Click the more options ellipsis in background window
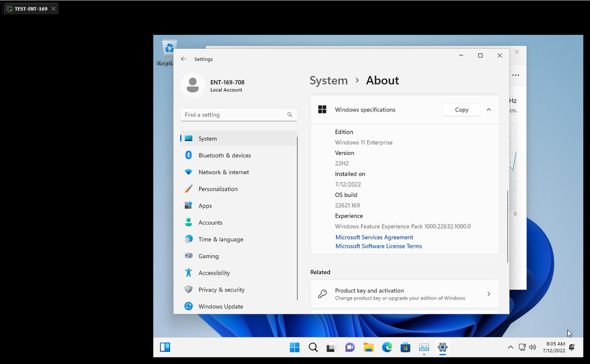This screenshot has height=364, width=590. pos(516,75)
